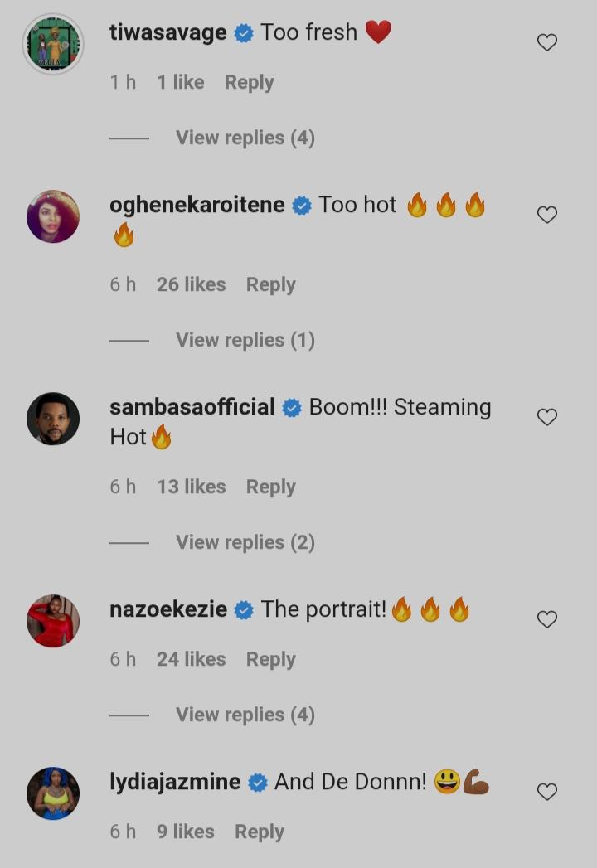Reply to tiwasavage's comment
The width and height of the screenshot is (597, 868).
(249, 82)
